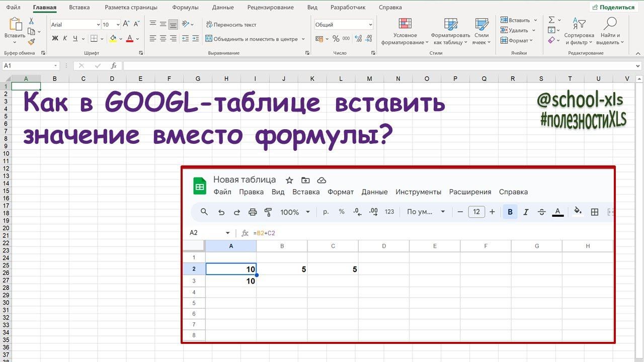Open the Шрифт dialog launcher
Image resolution: width=644 pixels, height=362 pixels.
tap(140, 53)
